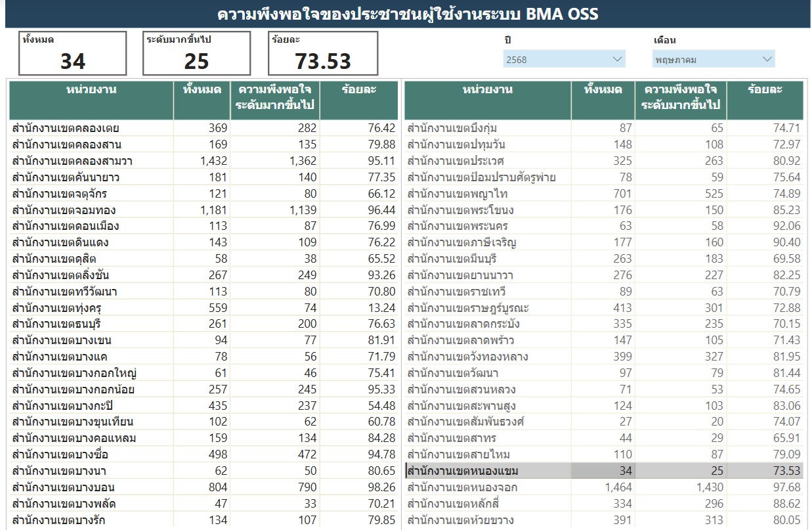Click the ระดับมากขึ้นไป card showing 25
812x530 pixels.
196,53
